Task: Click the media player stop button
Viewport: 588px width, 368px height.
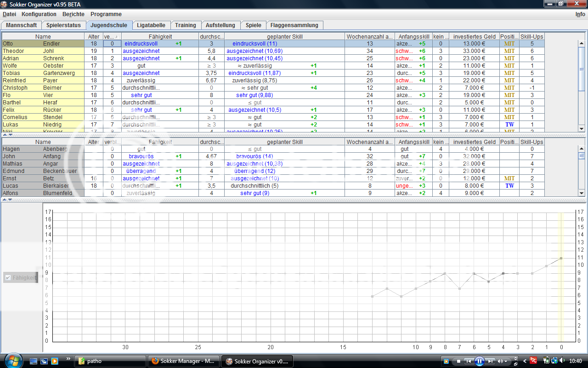Action: click(x=458, y=361)
